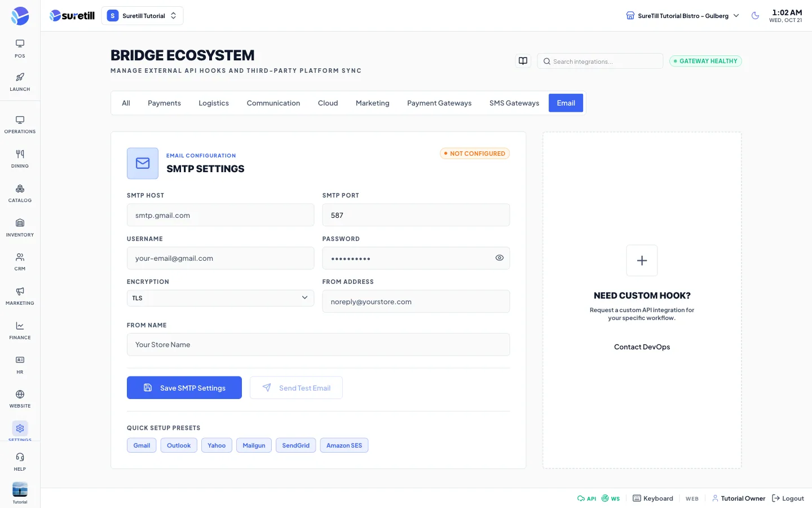The image size is (812, 508).
Task: Click the plus icon for custom hook
Action: click(642, 261)
